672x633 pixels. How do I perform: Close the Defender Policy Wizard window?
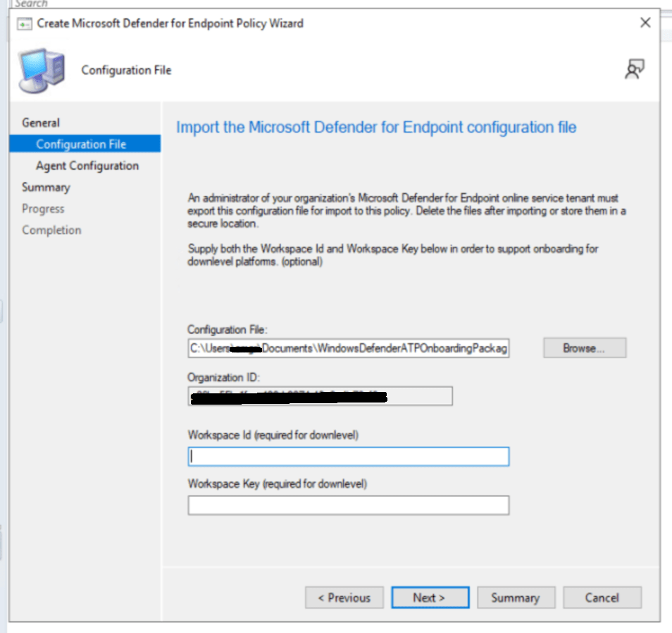[645, 23]
